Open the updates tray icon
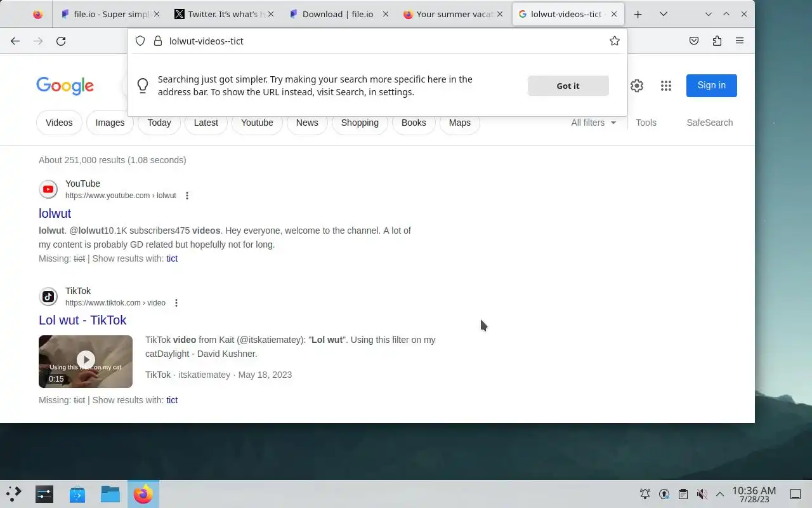 tap(664, 494)
